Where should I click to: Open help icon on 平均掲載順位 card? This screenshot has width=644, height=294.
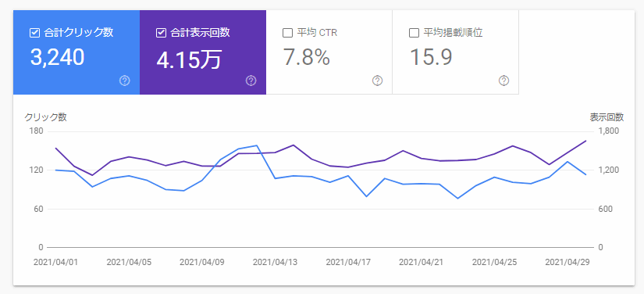click(x=504, y=81)
